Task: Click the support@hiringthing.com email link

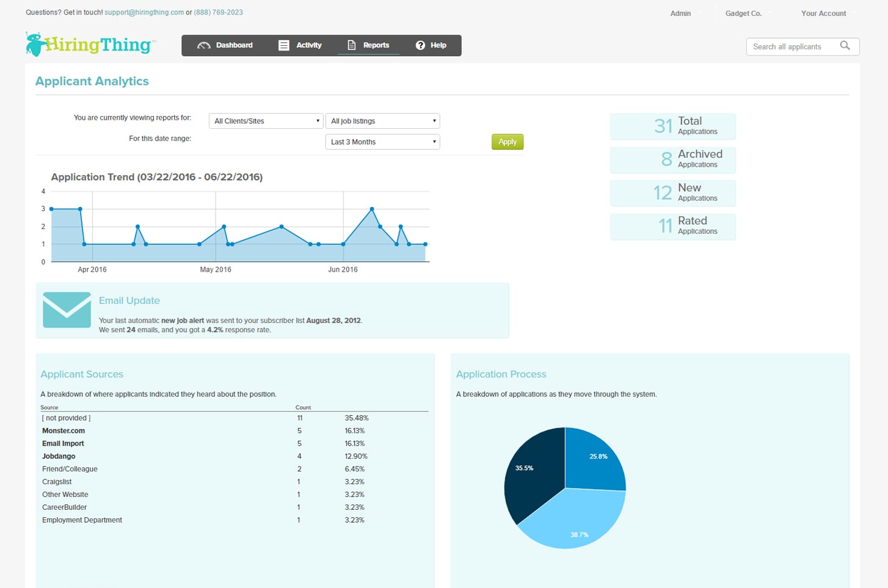Action: tap(144, 12)
